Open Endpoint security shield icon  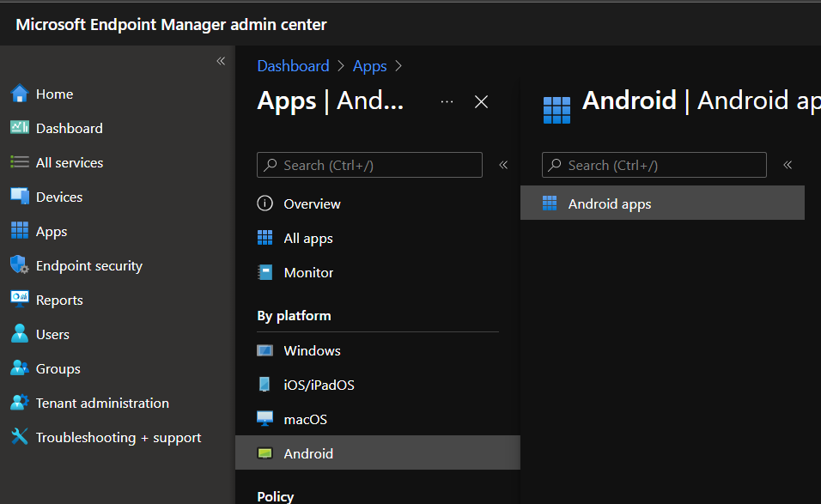(x=19, y=265)
